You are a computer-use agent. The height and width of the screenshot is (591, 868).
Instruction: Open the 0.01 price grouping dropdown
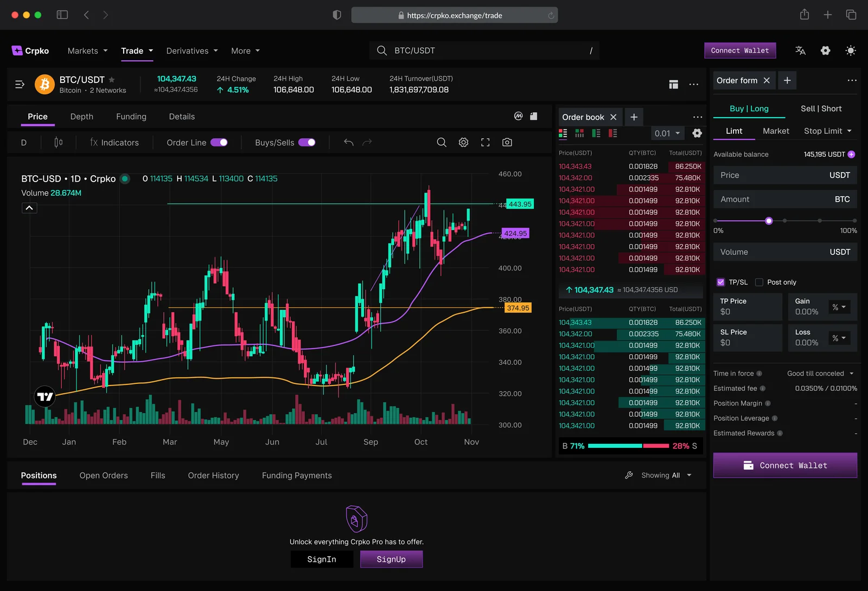point(667,133)
